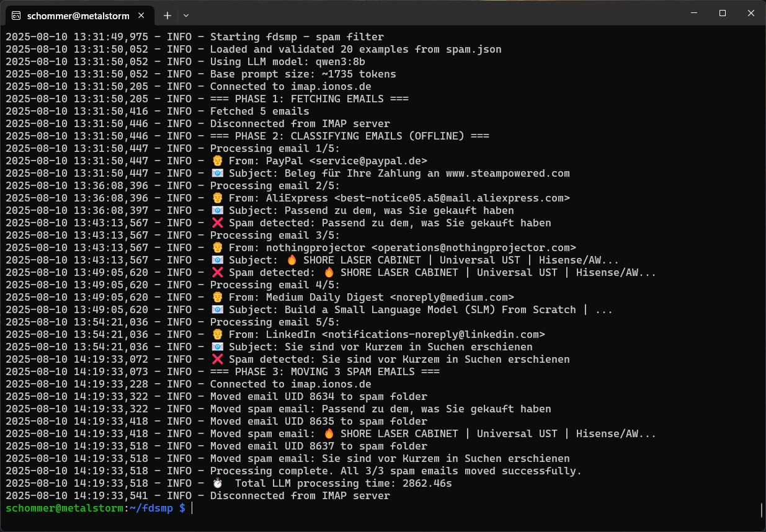Image resolution: width=766 pixels, height=532 pixels.
Task: Click '=== PHASE 3: MOVING 3 SPAM EMAILS ==='
Action: tap(325, 371)
